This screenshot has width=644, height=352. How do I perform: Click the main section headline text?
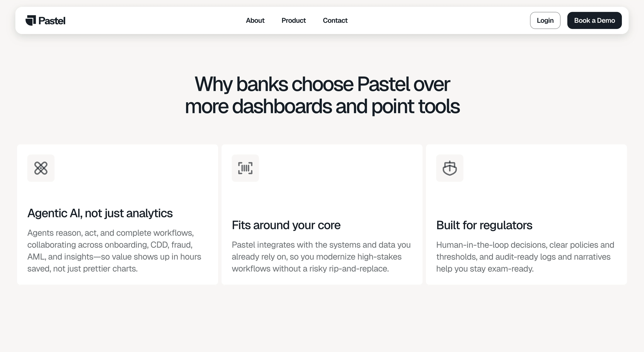coord(322,95)
